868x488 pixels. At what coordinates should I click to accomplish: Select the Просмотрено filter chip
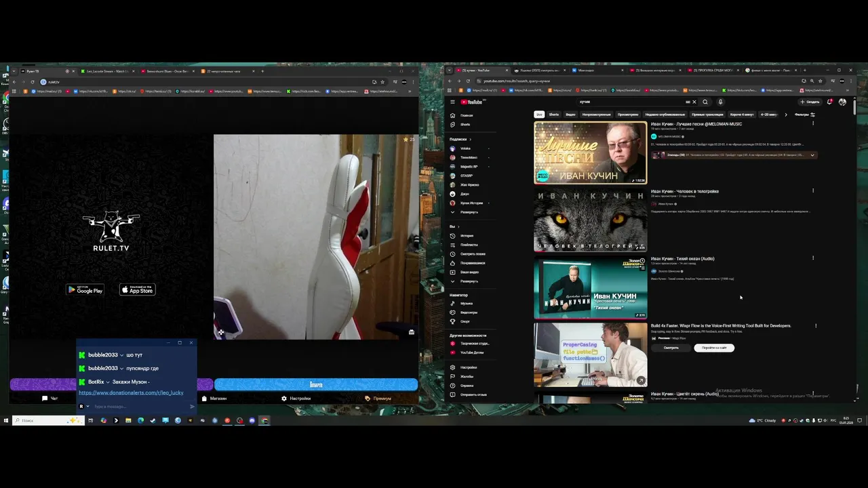point(628,115)
